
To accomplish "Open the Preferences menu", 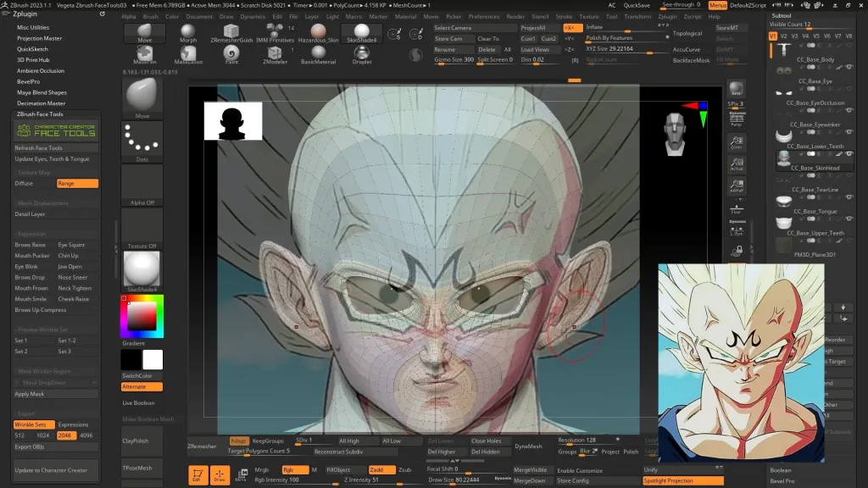I will pos(483,17).
